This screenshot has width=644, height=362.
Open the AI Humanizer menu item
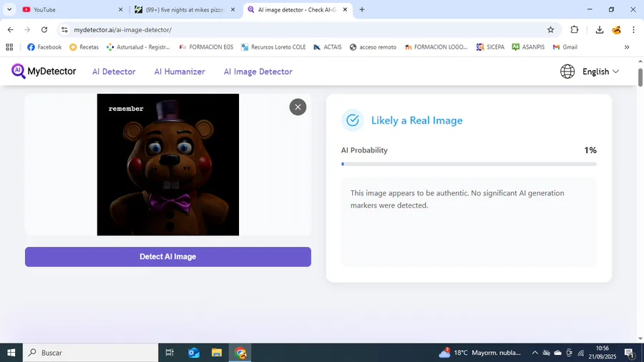pyautogui.click(x=180, y=72)
